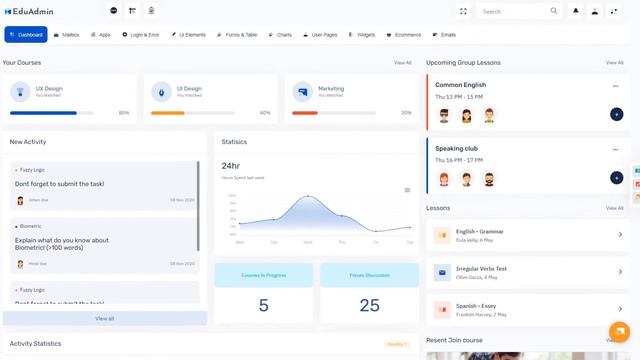Open the Biometric activity message
640x360 pixels.
[x=104, y=245]
